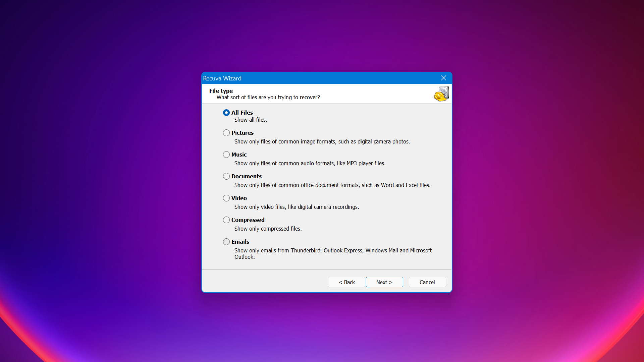Click the text about office document formats
The height and width of the screenshot is (362, 644).
[332, 185]
